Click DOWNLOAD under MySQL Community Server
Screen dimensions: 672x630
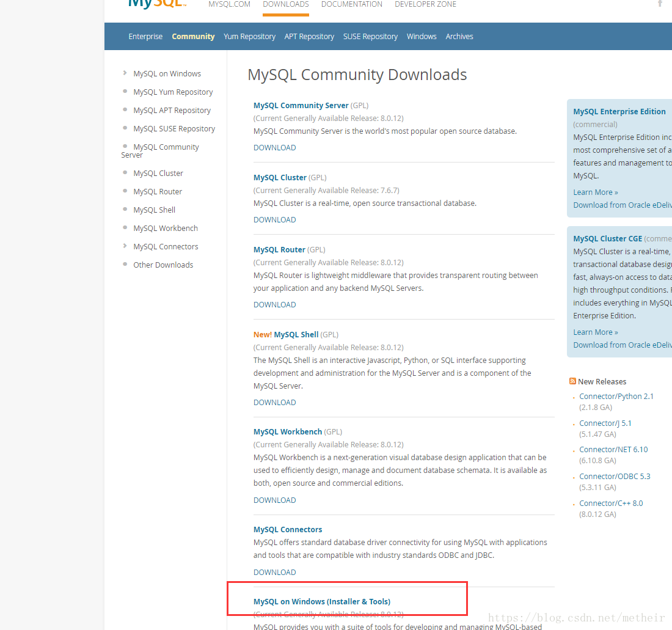275,147
